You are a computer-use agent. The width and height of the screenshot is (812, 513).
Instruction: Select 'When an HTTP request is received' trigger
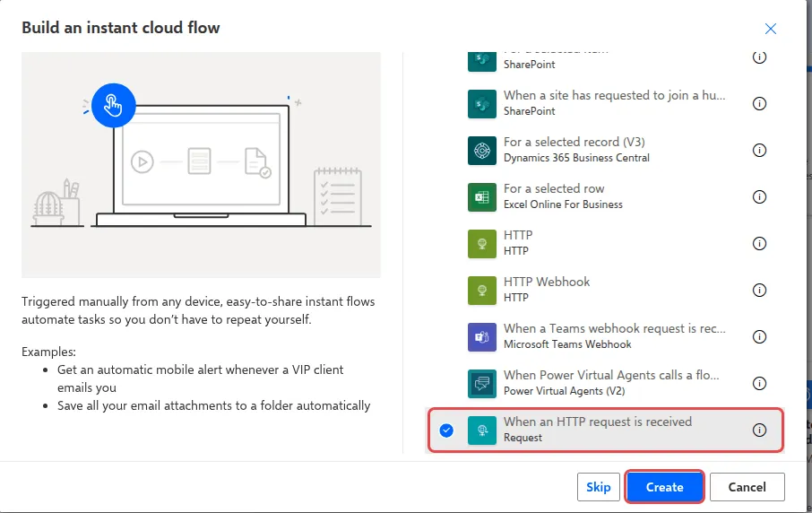(x=605, y=430)
